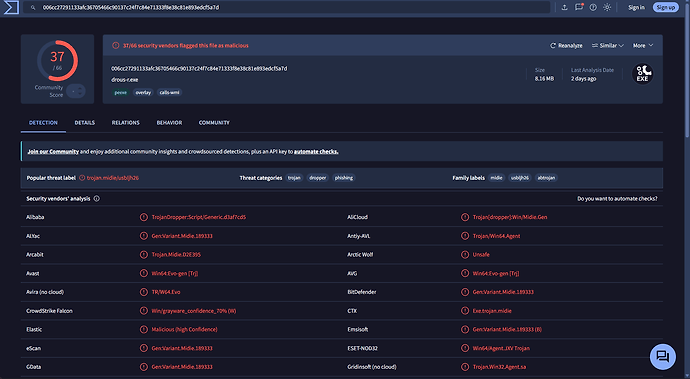The height and width of the screenshot is (379, 690).
Task: Click the abtrojan family label chip
Action: pyautogui.click(x=546, y=178)
